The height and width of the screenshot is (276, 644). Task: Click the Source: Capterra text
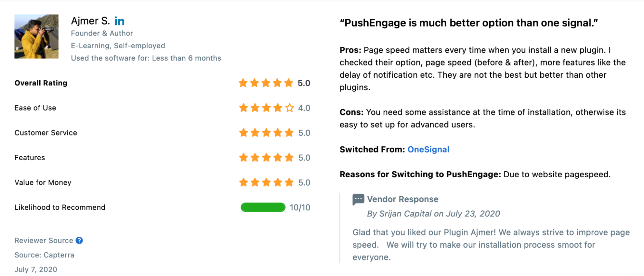coord(44,255)
